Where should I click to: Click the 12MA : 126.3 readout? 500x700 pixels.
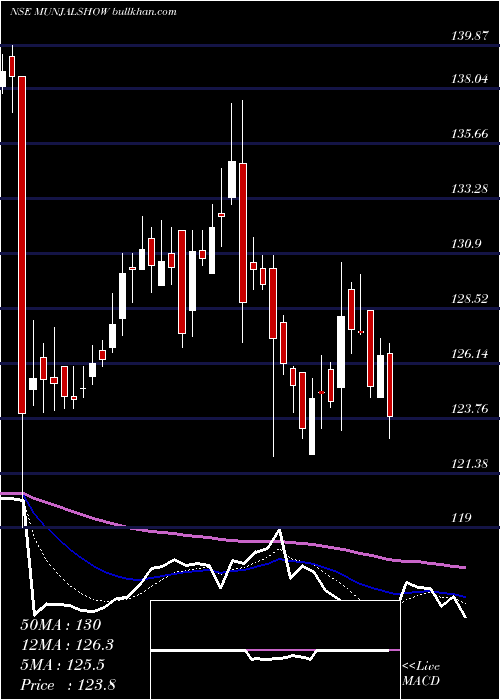tap(67, 645)
